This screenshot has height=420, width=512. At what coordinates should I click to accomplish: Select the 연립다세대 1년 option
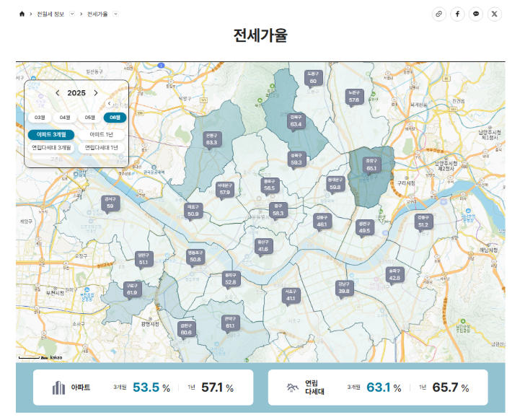click(x=102, y=148)
